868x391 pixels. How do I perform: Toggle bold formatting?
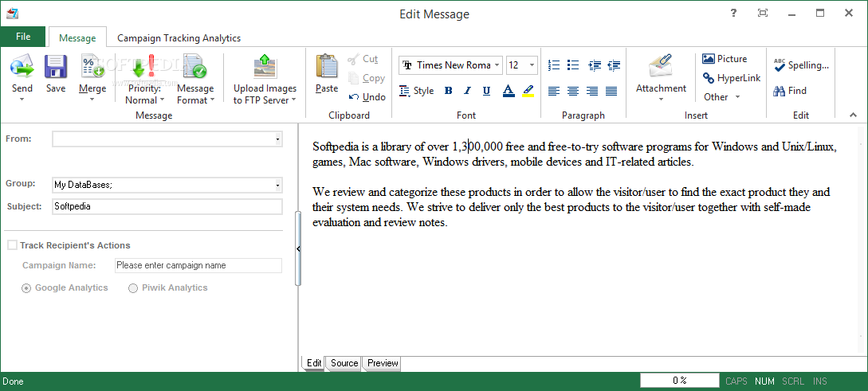point(449,91)
